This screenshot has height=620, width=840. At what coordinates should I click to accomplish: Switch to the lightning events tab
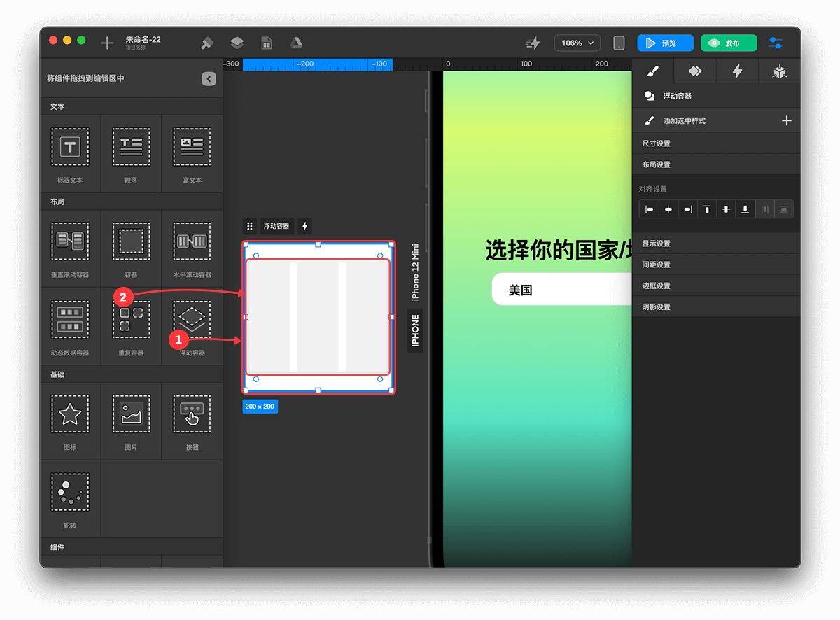point(737,71)
